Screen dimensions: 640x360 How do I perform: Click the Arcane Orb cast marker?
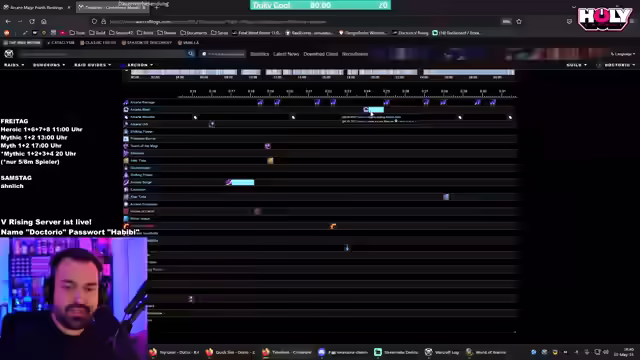coord(212,124)
